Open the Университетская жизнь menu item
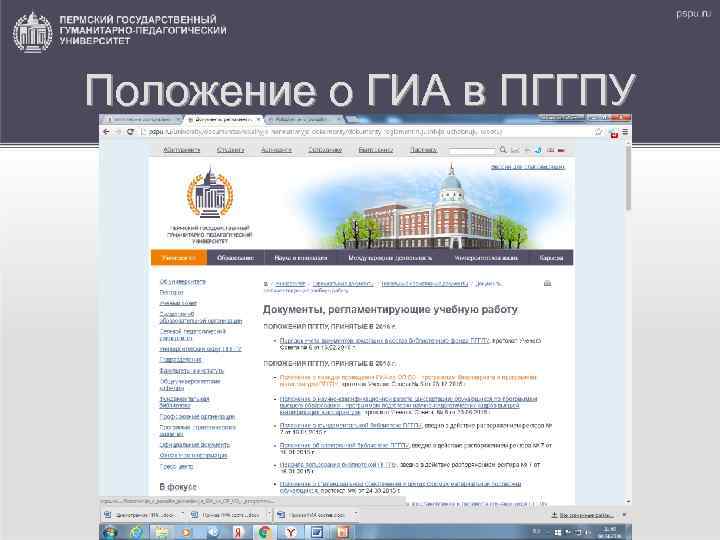The height and width of the screenshot is (540, 720). pyautogui.click(x=486, y=258)
